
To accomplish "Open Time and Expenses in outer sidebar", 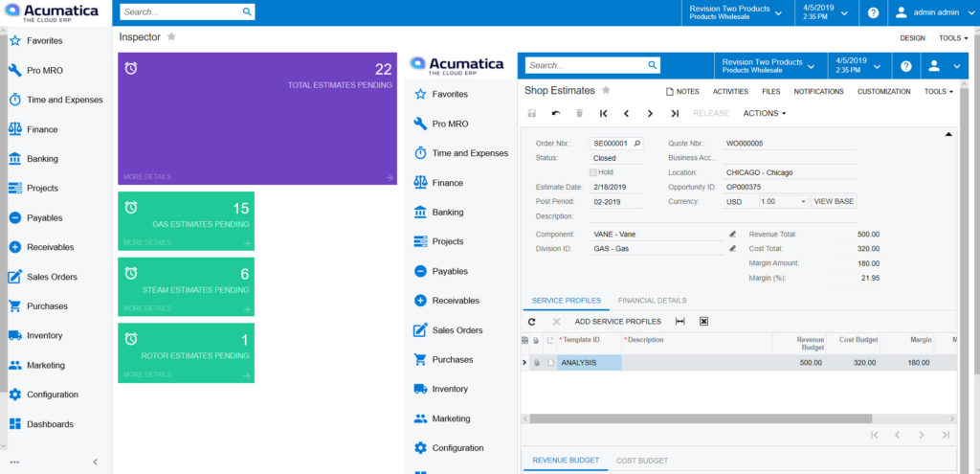I will [56, 100].
